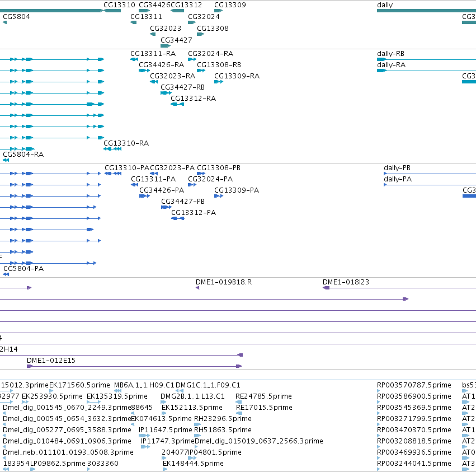Click the RP003470370.5prime EST label

[x=414, y=430]
